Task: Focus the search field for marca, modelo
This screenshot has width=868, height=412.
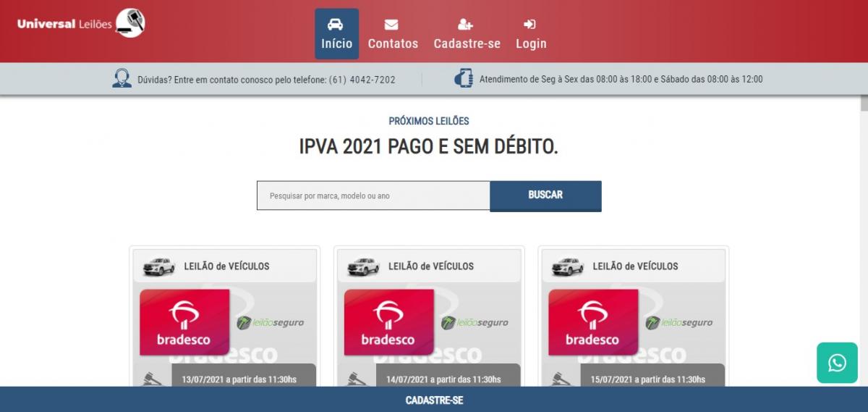Action: tap(373, 196)
